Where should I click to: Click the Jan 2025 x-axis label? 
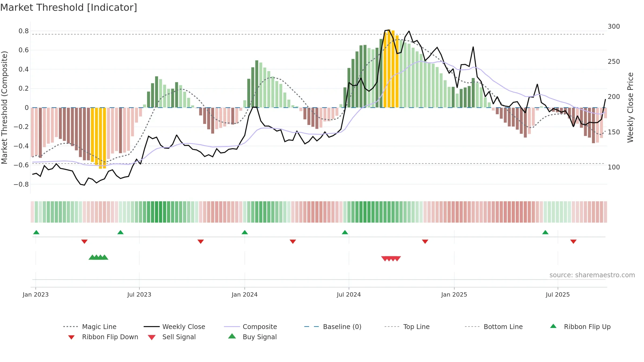(x=454, y=294)
